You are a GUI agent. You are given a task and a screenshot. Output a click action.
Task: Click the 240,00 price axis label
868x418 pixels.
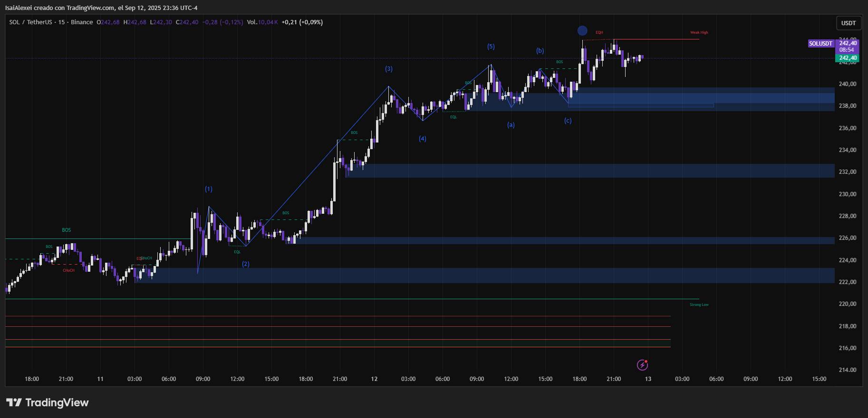click(847, 84)
